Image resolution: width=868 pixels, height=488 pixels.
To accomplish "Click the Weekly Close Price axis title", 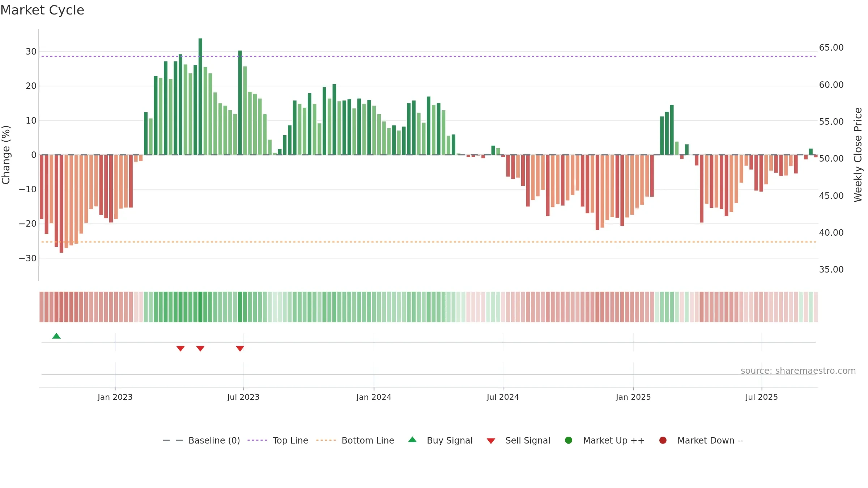I will [x=858, y=155].
